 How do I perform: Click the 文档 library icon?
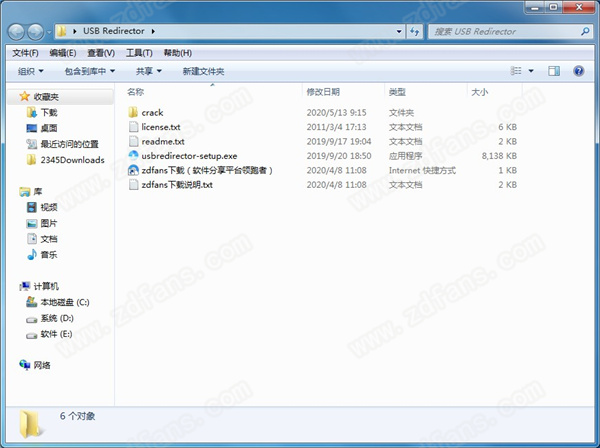[31, 239]
